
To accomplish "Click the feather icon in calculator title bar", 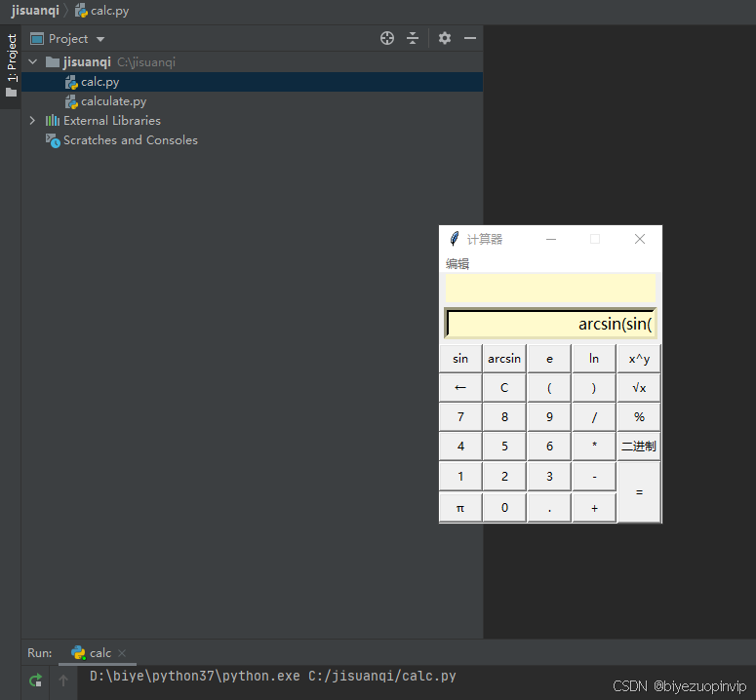I will point(455,239).
